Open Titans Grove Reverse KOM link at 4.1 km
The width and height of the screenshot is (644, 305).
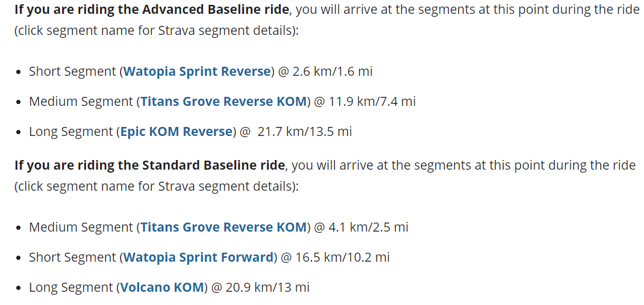pyautogui.click(x=223, y=227)
